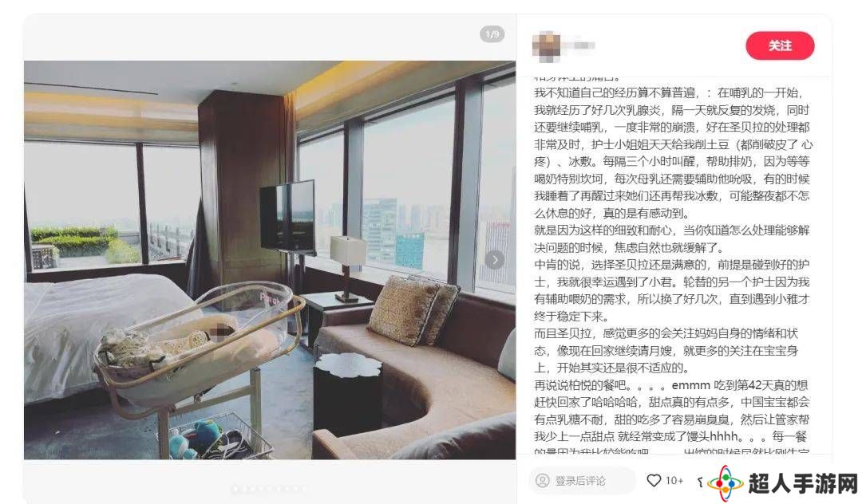Click the icon partly hidden behind watermark
The height and width of the screenshot is (504, 862).
point(701,482)
